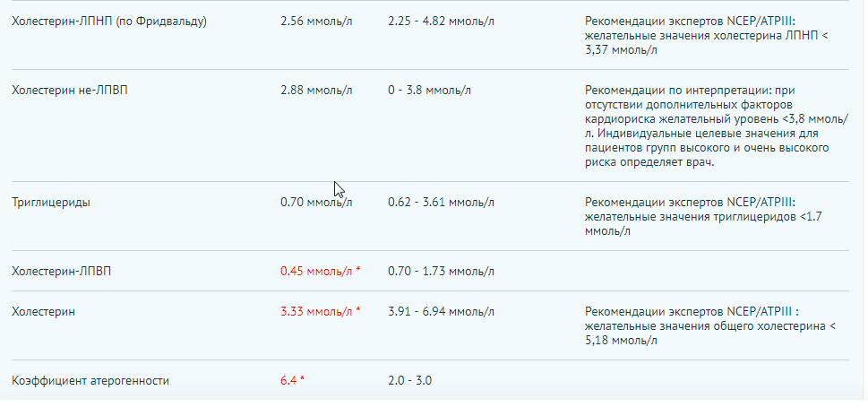Select the 0 - 3.8 ммоль/л reference range
868x416 pixels.
430,91
